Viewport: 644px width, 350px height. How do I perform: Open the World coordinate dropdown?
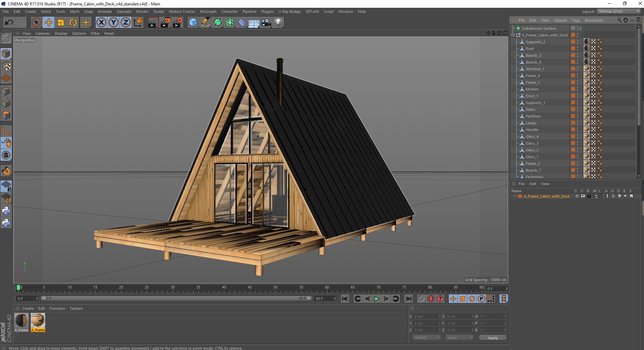point(427,337)
